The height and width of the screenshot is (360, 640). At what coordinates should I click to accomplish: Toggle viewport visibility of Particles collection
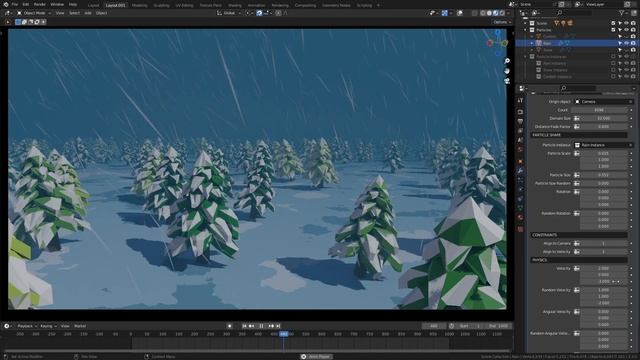tap(627, 30)
